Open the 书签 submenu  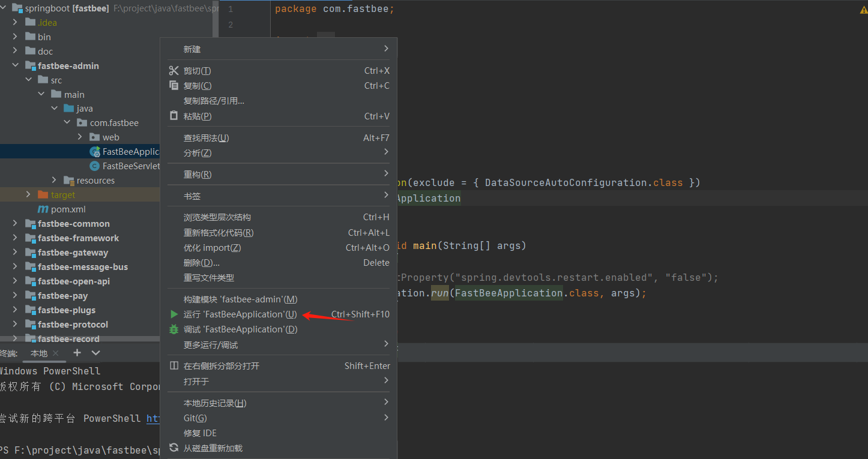[279, 196]
